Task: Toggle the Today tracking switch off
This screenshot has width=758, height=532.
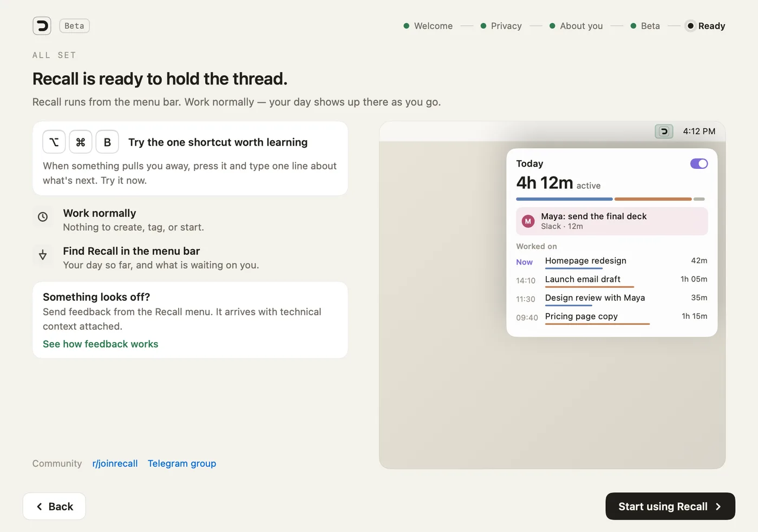Action: [x=699, y=163]
